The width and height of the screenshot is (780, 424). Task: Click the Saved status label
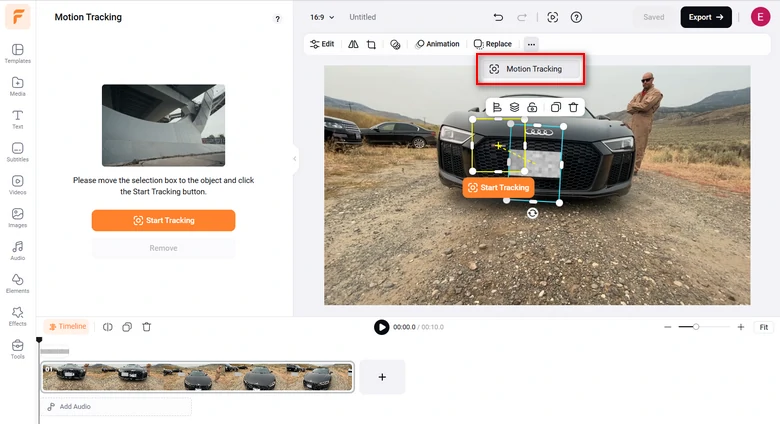(x=654, y=17)
